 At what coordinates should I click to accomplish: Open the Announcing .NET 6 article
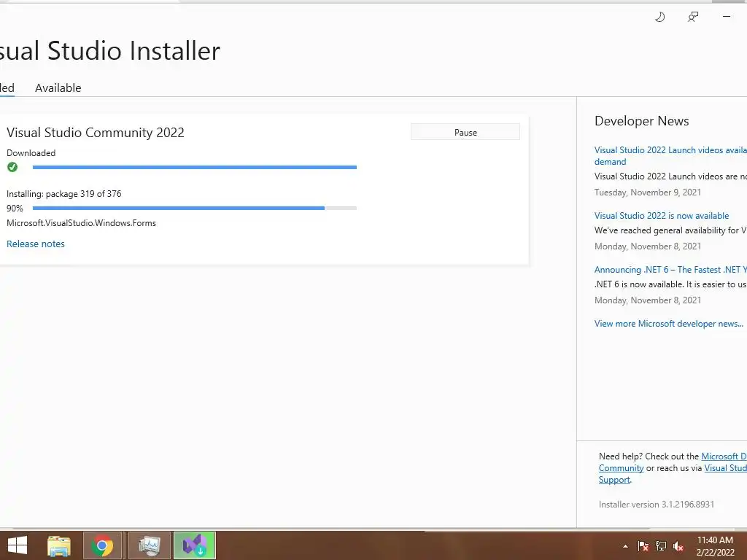(x=670, y=270)
